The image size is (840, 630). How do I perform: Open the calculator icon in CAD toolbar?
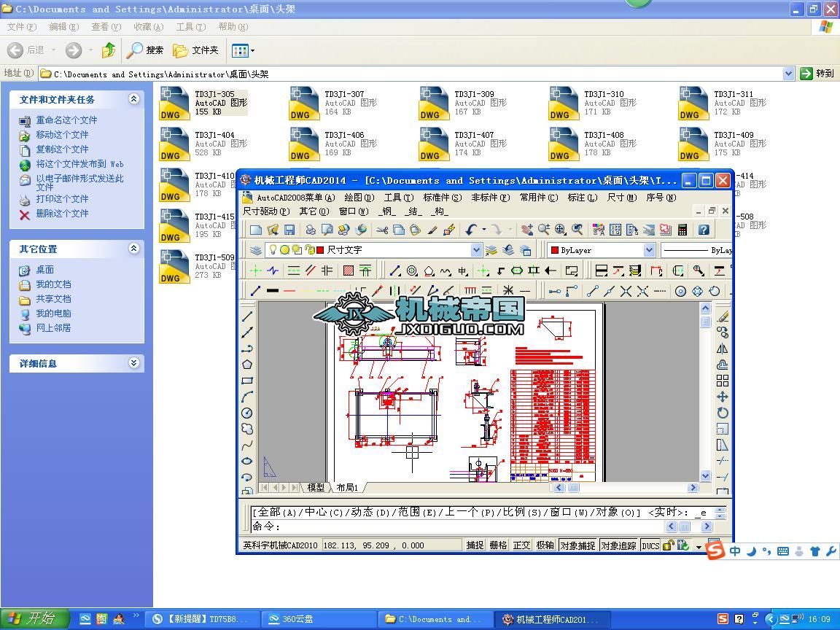tap(682, 230)
